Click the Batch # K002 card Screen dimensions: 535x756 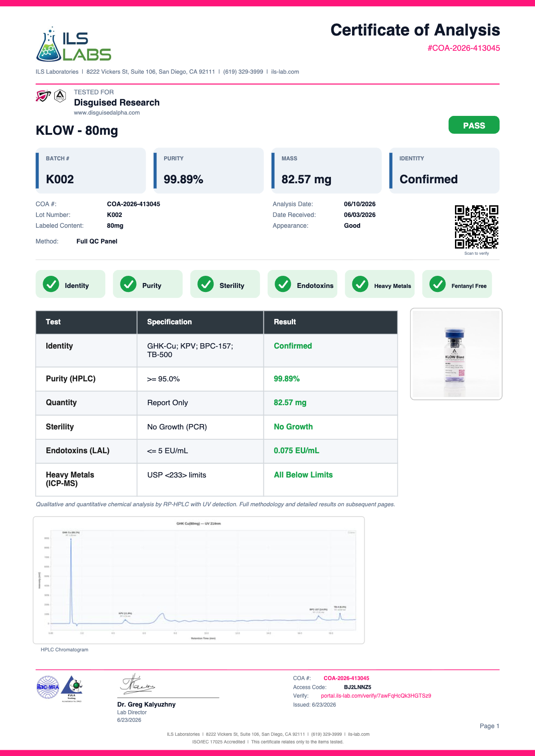pyautogui.click(x=91, y=171)
